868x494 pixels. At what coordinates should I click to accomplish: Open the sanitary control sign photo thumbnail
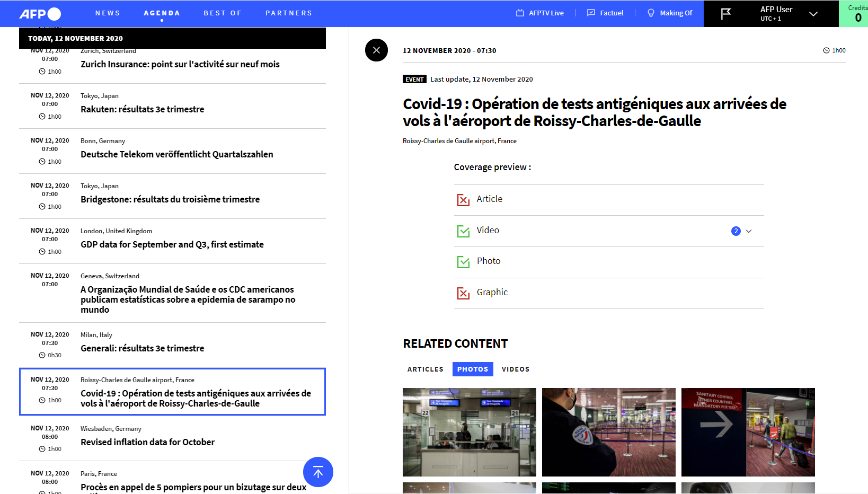(748, 432)
